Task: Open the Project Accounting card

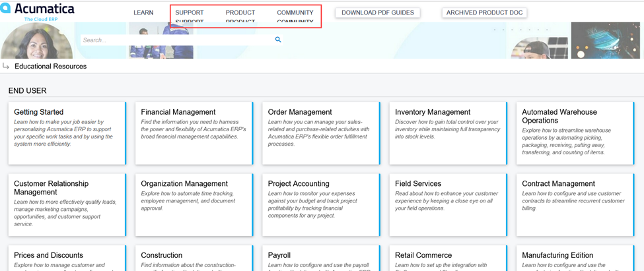Action: point(321,205)
